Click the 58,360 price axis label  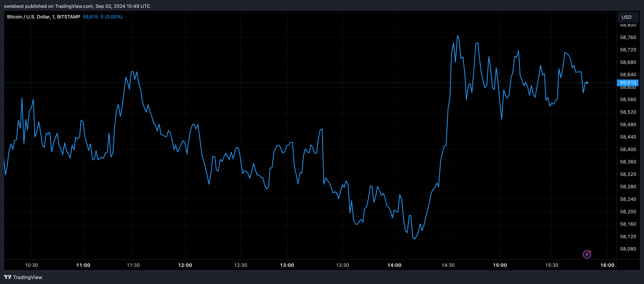tap(628, 162)
